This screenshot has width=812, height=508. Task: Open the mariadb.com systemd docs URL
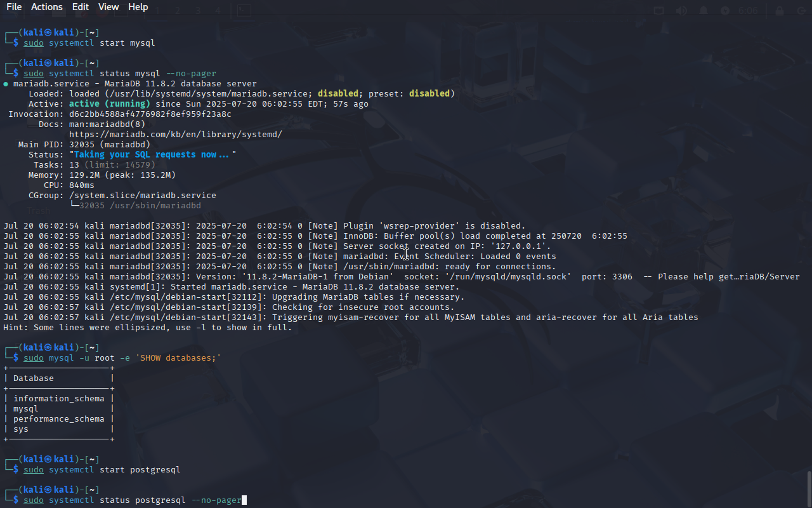[x=176, y=135]
